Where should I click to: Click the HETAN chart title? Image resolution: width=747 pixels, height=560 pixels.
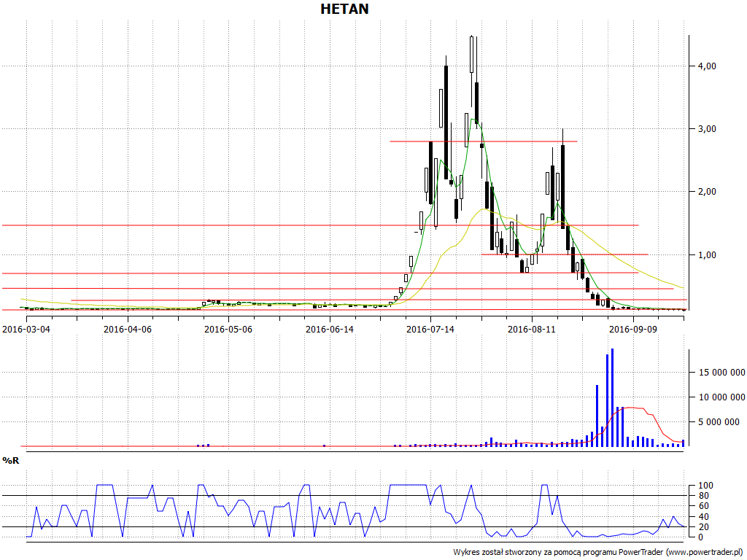pyautogui.click(x=344, y=9)
